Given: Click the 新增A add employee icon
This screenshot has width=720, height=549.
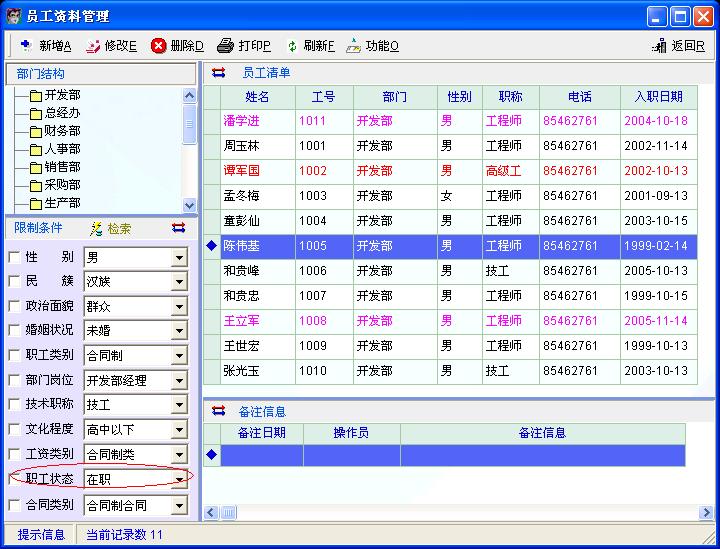Looking at the screenshot, I should click(x=25, y=45).
